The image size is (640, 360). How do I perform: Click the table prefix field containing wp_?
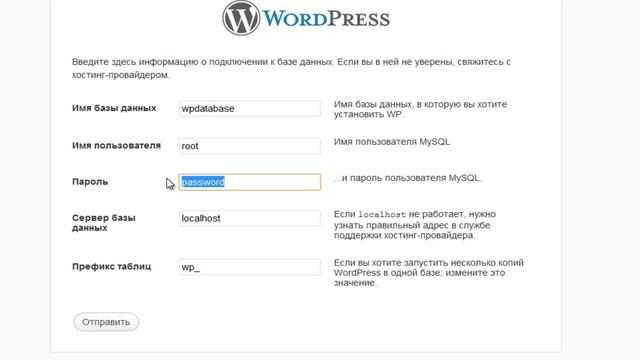(250, 267)
